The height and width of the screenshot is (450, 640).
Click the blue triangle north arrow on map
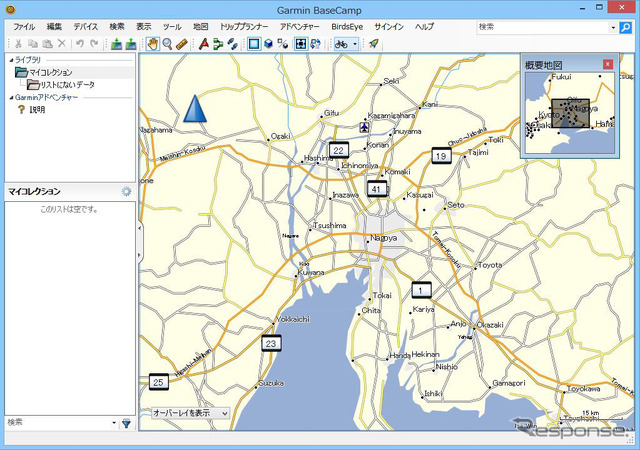[195, 109]
